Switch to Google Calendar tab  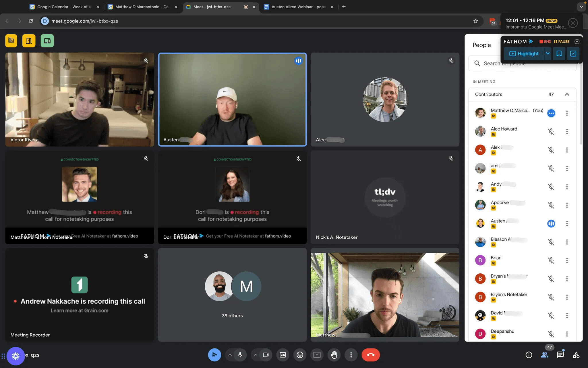pos(64,7)
